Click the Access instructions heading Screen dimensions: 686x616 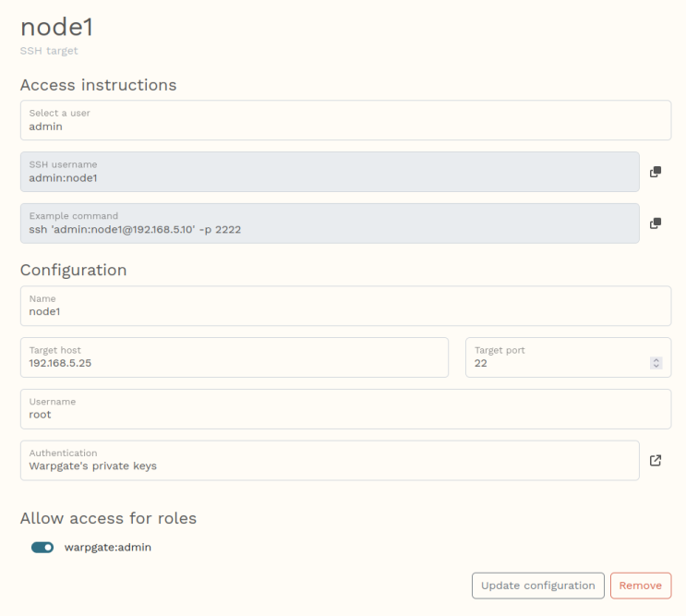point(98,85)
